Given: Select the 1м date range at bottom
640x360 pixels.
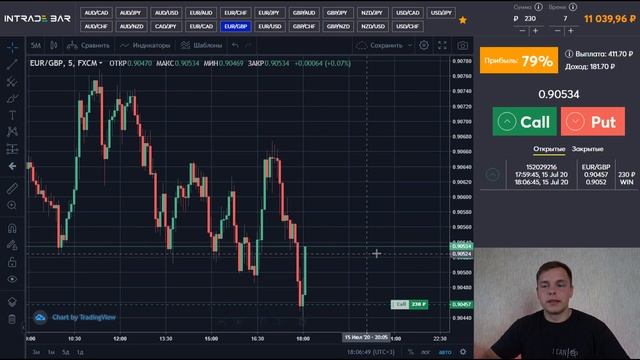Looking at the screenshot, I should click(51, 352).
